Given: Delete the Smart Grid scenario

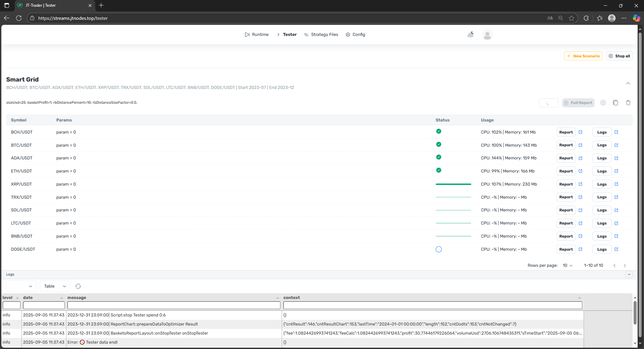Looking at the screenshot, I should click(628, 103).
